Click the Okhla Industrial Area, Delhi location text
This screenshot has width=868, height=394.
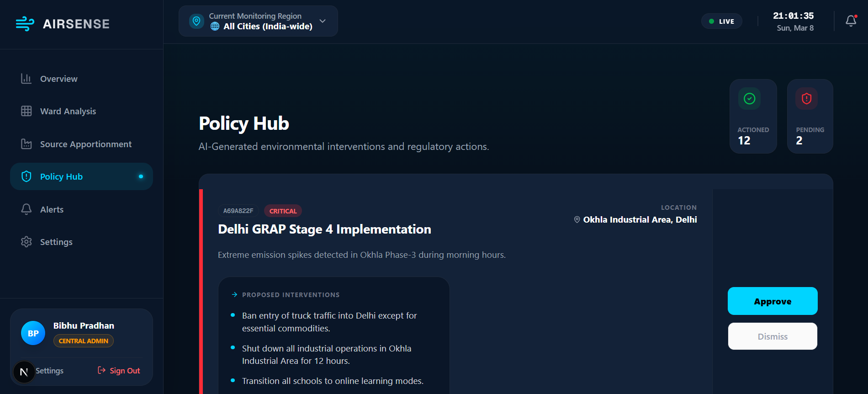640,220
